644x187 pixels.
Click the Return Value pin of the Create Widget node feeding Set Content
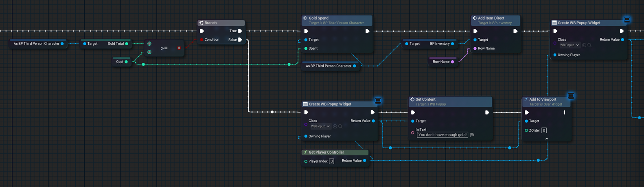click(373, 121)
